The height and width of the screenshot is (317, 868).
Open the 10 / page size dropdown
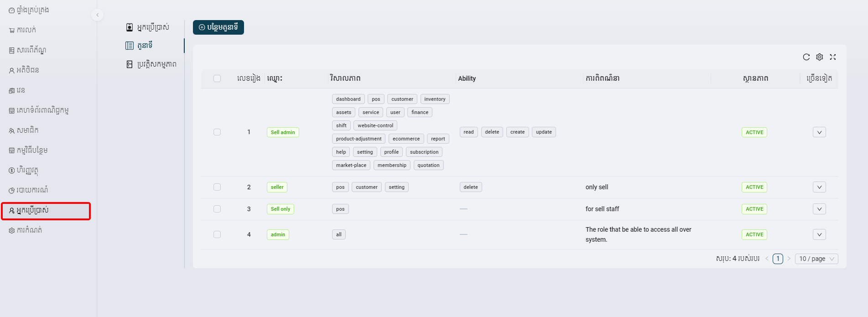click(x=816, y=259)
